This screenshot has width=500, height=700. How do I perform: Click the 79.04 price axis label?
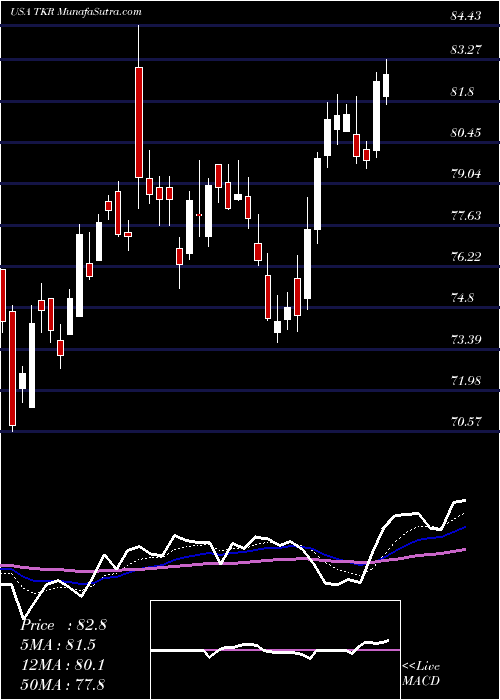[466, 174]
